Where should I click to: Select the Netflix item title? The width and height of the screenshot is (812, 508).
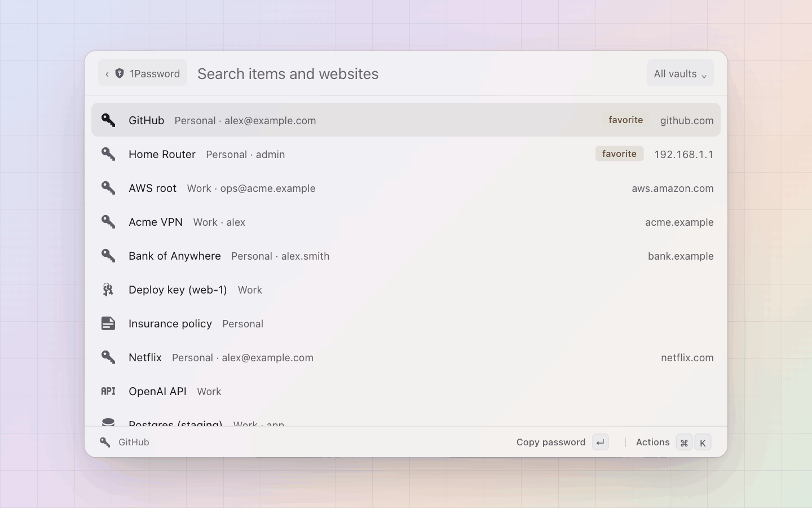pyautogui.click(x=145, y=357)
